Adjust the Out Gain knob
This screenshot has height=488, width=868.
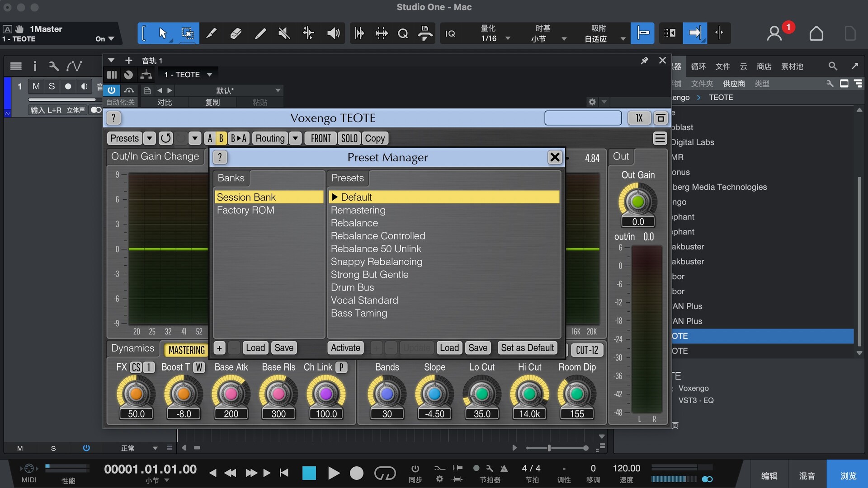point(637,202)
